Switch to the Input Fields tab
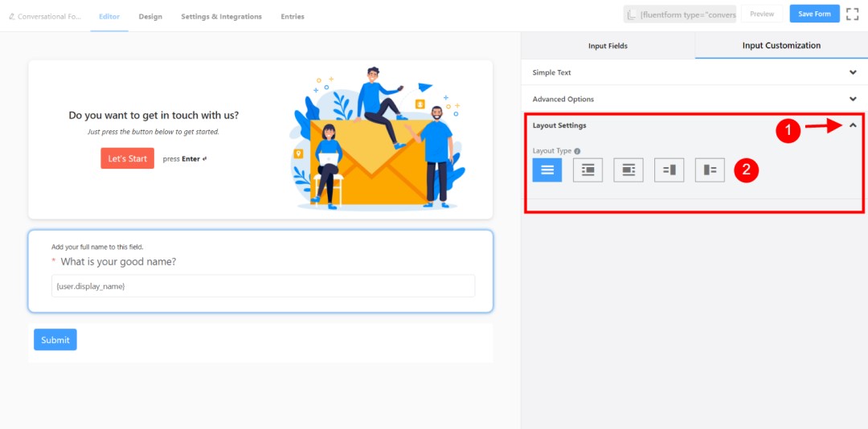The image size is (868, 429). (x=608, y=46)
